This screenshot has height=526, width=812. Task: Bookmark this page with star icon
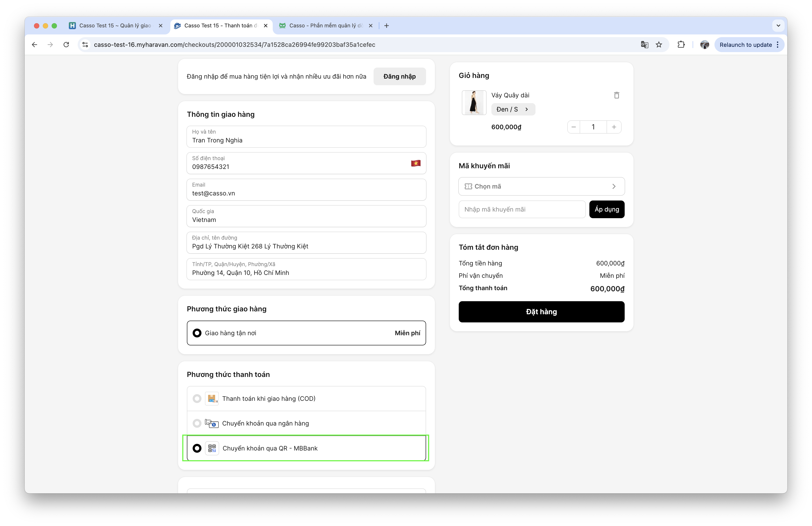pyautogui.click(x=659, y=45)
